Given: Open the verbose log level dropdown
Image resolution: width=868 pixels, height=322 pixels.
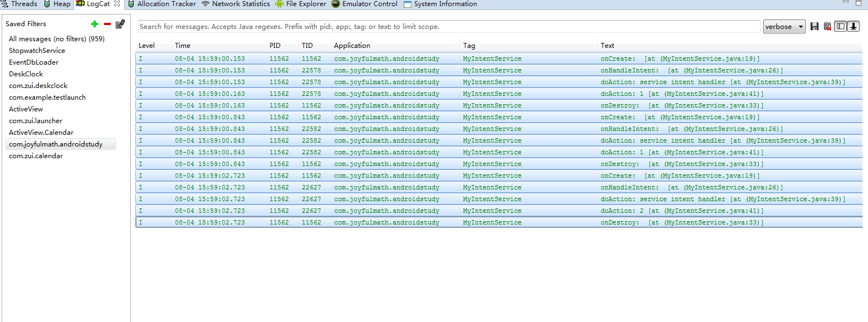Looking at the screenshot, I should click(784, 26).
